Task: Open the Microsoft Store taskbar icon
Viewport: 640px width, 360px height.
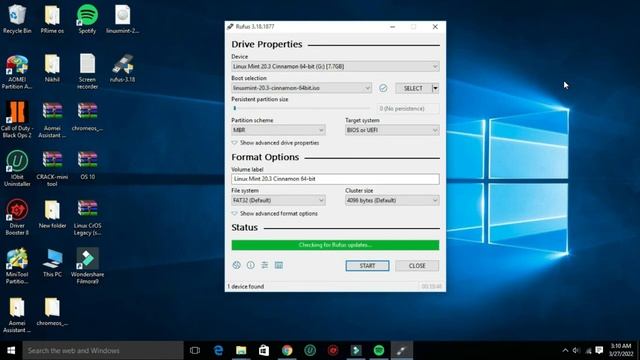Action: pyautogui.click(x=264, y=350)
